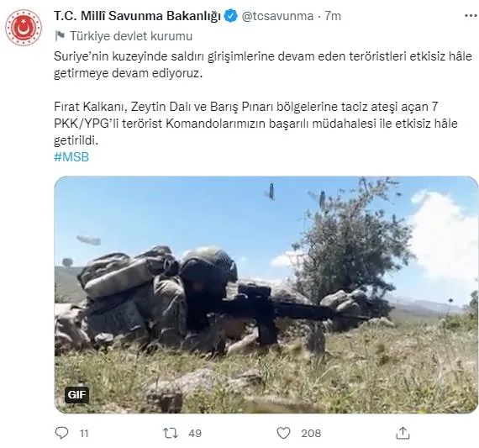Like the tweet with the heart icon
The width and height of the screenshot is (479, 448).
click(x=283, y=433)
